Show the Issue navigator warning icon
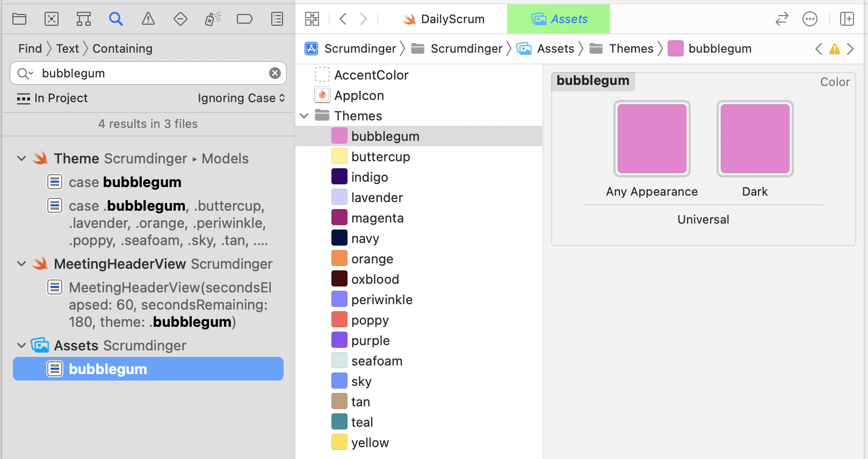Screen dimensions: 868x459 [x=148, y=19]
